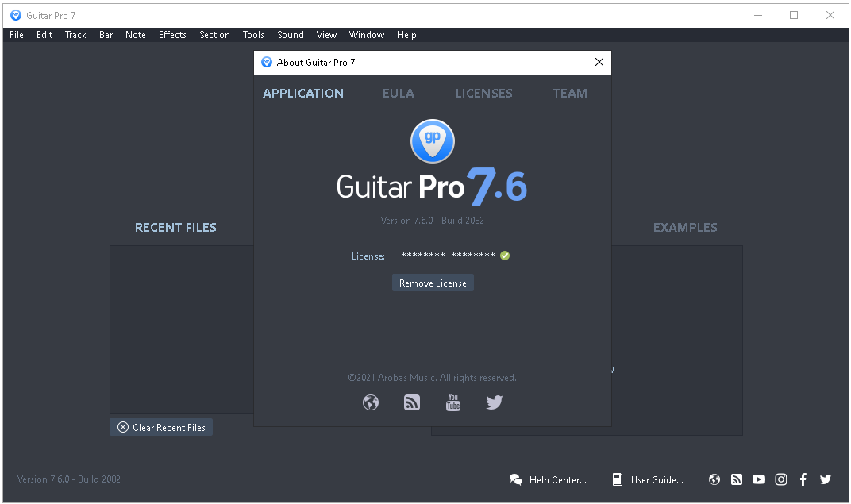Open the Track menu
851x504 pixels.
pos(75,35)
